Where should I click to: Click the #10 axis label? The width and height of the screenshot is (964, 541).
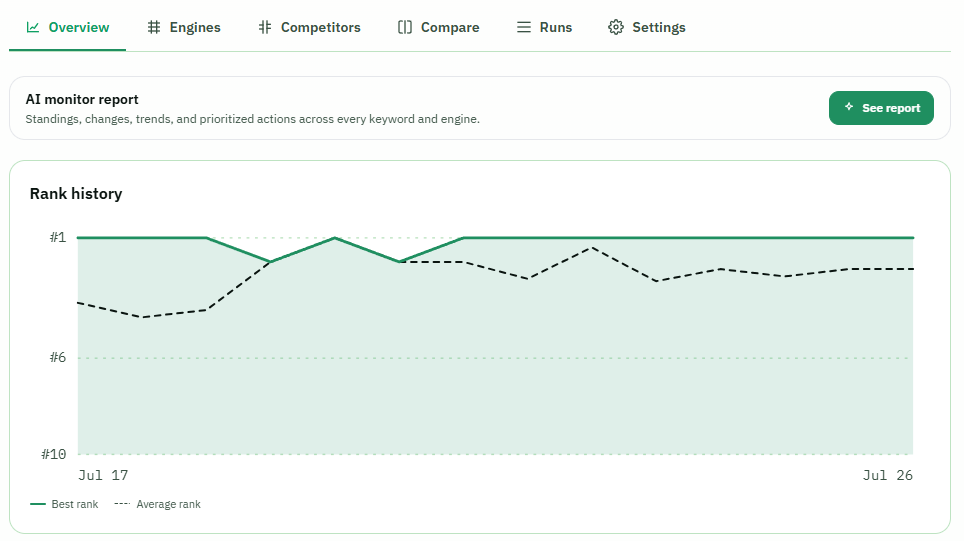(53, 454)
